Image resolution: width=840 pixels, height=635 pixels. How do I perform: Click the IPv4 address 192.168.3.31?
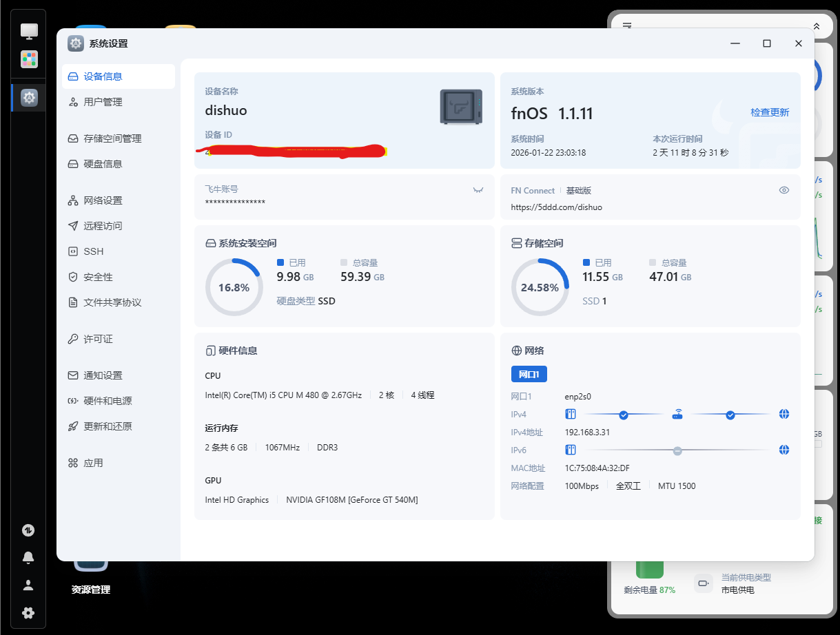point(587,433)
